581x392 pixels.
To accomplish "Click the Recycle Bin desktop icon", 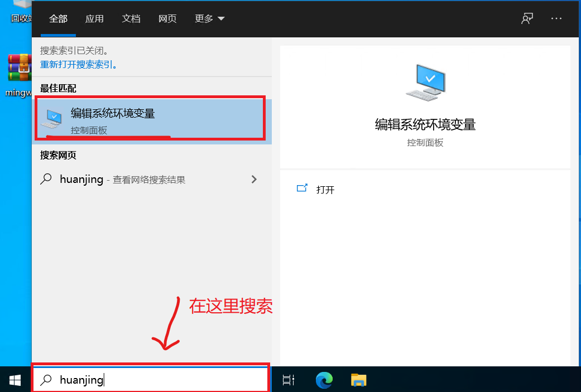I will [x=21, y=12].
